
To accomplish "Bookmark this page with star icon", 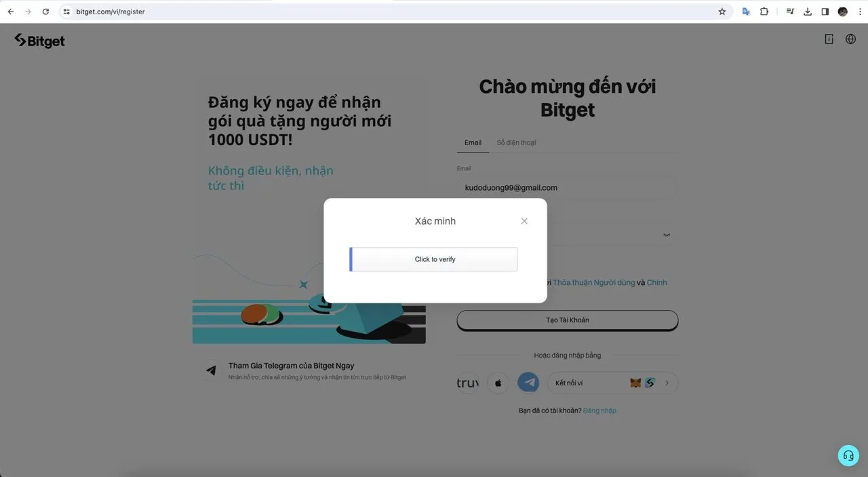I will [x=722, y=12].
